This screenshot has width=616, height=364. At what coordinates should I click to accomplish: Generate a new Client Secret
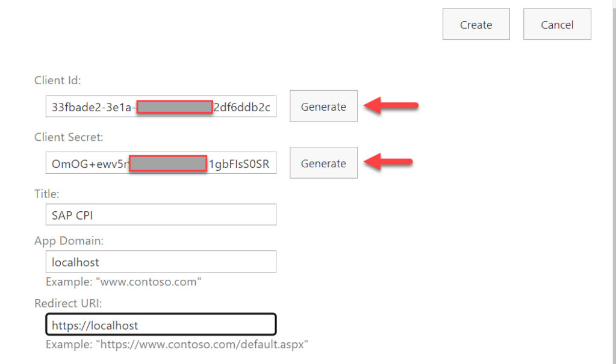coord(323,163)
